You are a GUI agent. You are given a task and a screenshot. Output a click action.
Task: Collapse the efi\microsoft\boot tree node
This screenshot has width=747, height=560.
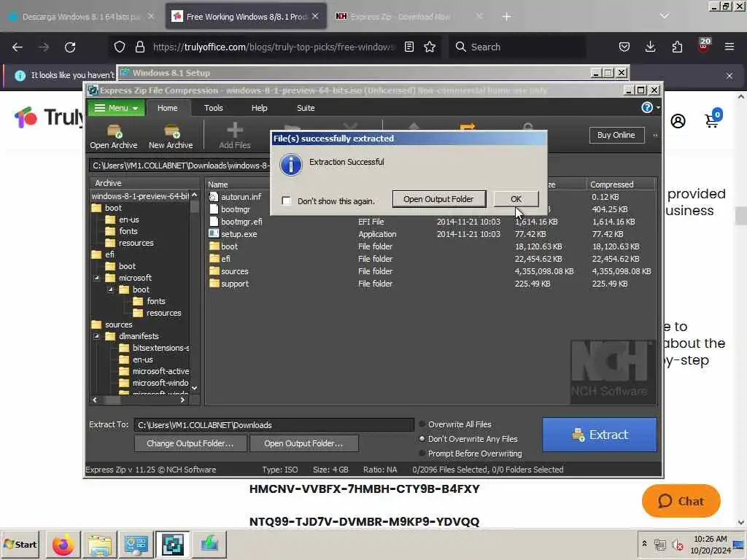tap(111, 289)
